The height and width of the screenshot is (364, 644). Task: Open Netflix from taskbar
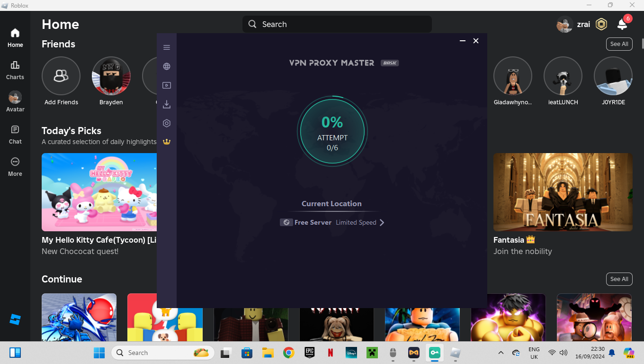coord(330,353)
